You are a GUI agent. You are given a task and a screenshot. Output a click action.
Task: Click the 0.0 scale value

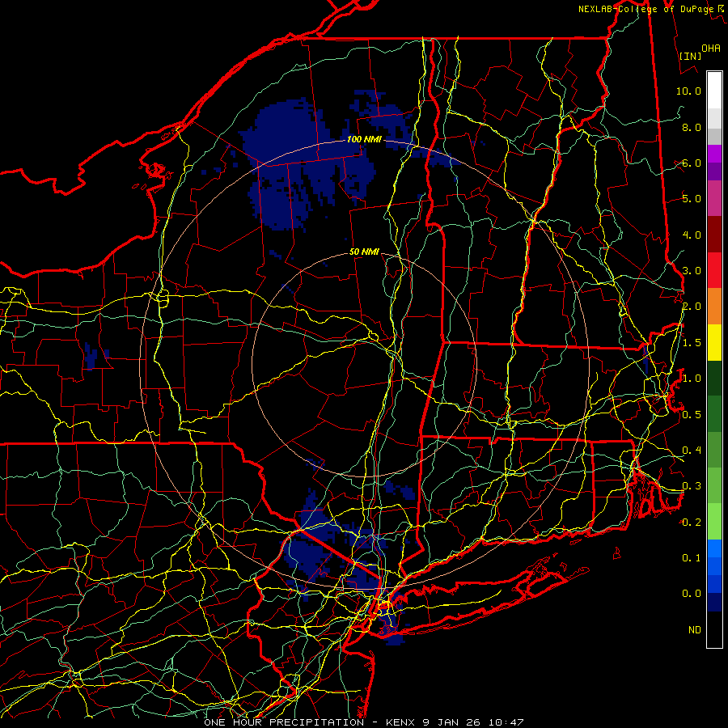(x=692, y=594)
